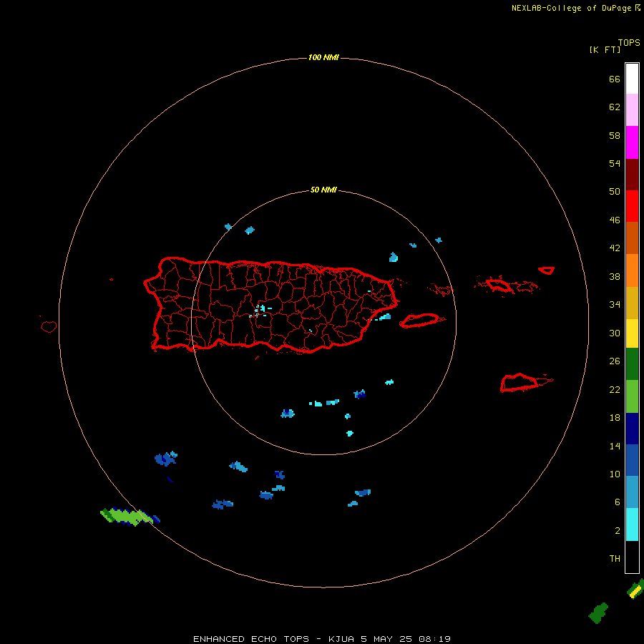Viewport: 644px width, 644px height.
Task: Click the legend value "10"
Action: click(615, 474)
